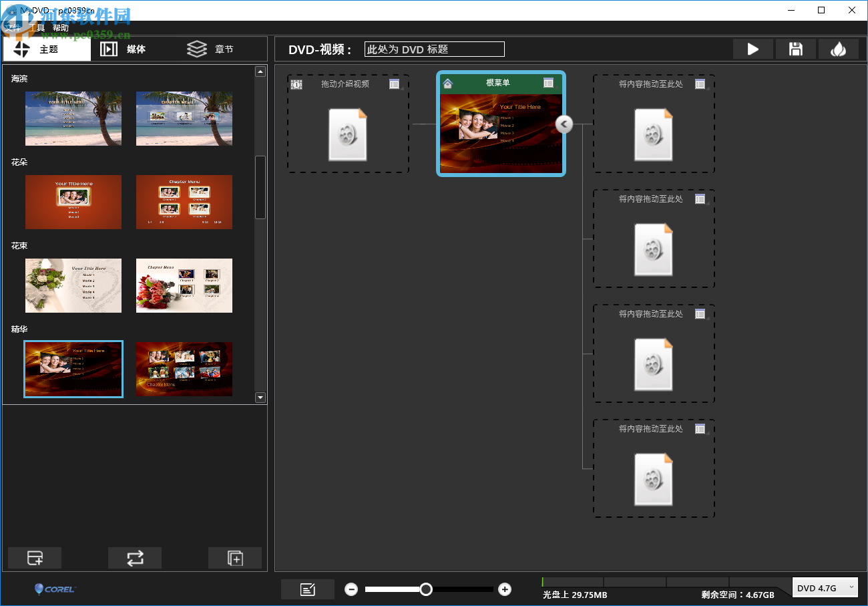Switch to the 媒体 tab

point(124,49)
